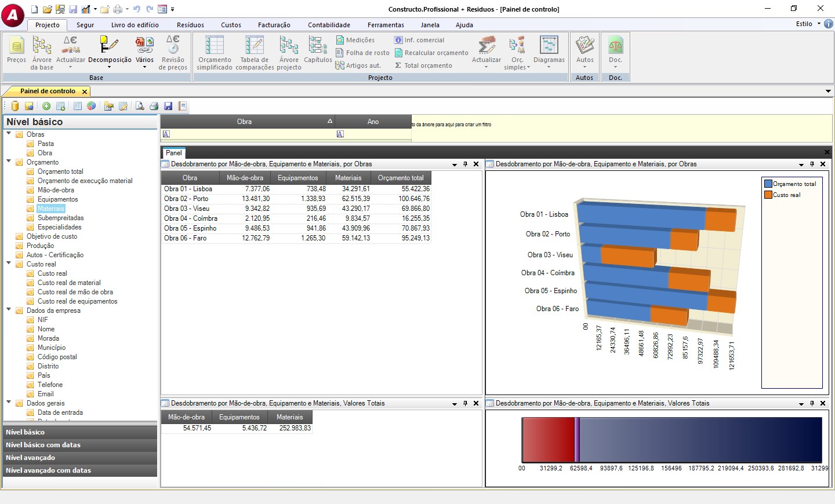
Task: Pin the Valores Totais chart panel
Action: (x=812, y=404)
